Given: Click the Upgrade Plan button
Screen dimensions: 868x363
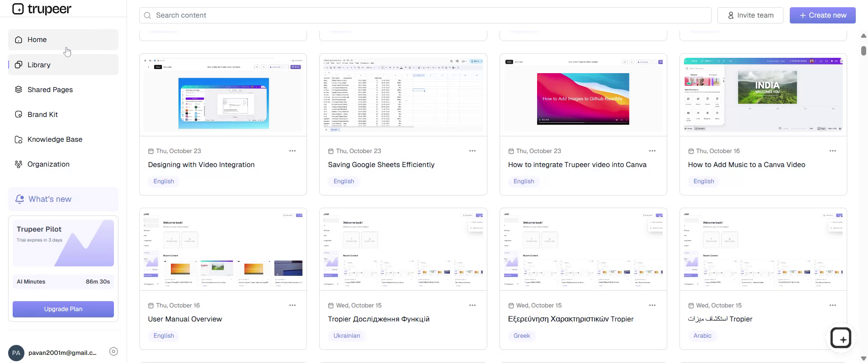Looking at the screenshot, I should 63,309.
